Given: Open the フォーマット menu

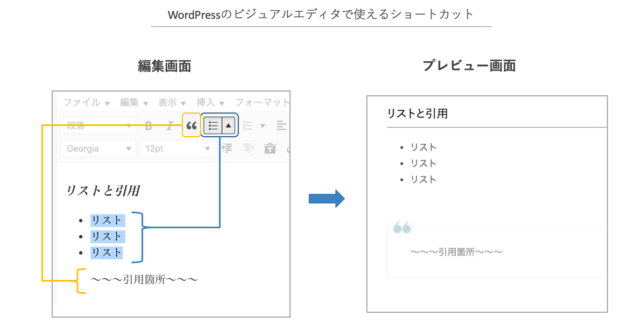Looking at the screenshot, I should (x=262, y=102).
